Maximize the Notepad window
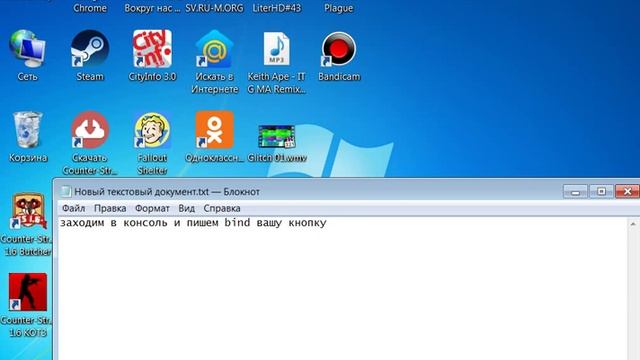The width and height of the screenshot is (640, 360). point(601,191)
